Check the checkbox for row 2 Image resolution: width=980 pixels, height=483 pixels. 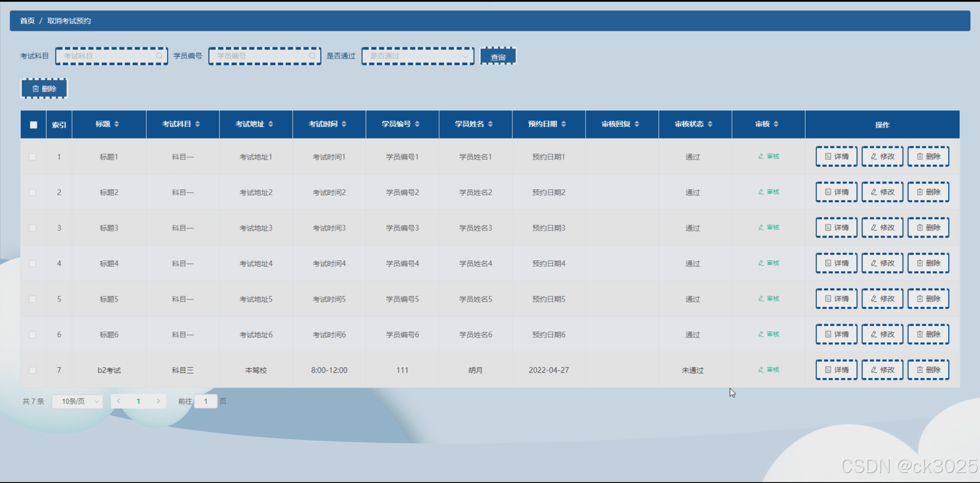pos(33,192)
